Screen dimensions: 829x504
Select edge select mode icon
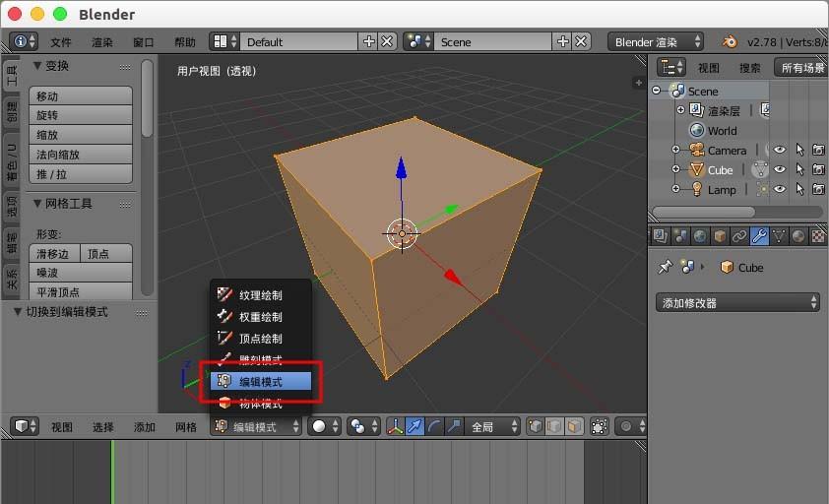(x=554, y=426)
